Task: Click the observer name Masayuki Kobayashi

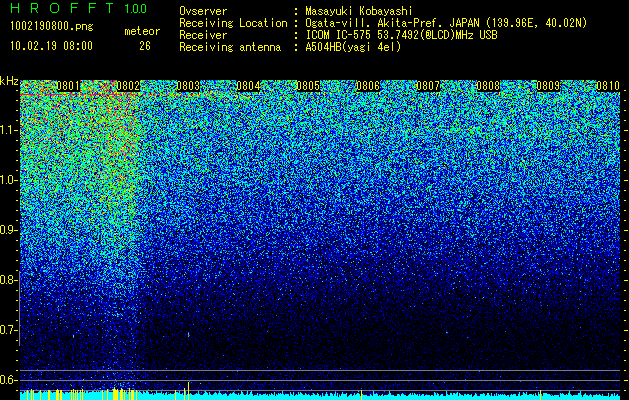Action: tap(358, 11)
